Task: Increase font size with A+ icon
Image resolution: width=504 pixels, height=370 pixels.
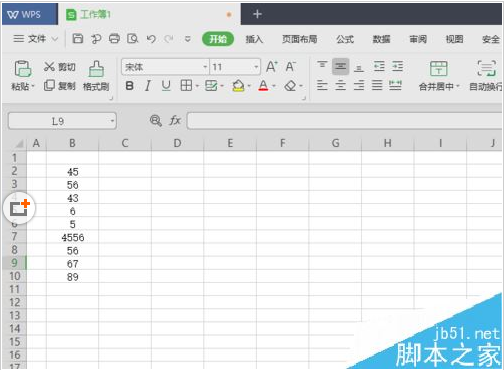Action: click(272, 67)
